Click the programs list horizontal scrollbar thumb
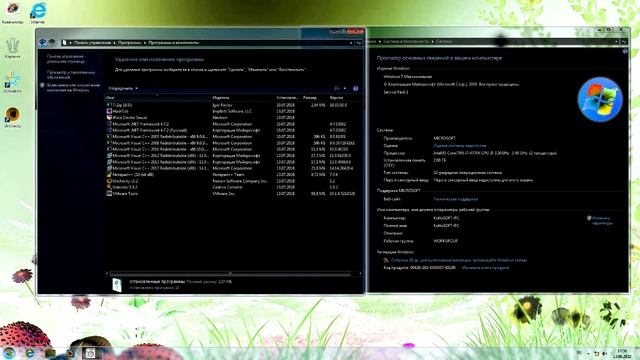This screenshot has height=360, width=640. point(230,273)
